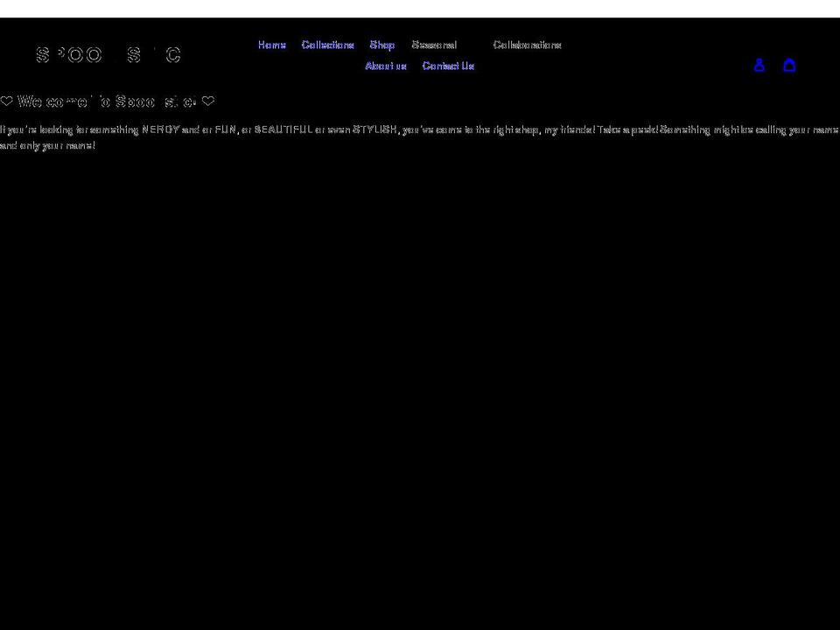Image resolution: width=840 pixels, height=630 pixels.
Task: Open the Contact Us page
Action: click(x=448, y=66)
